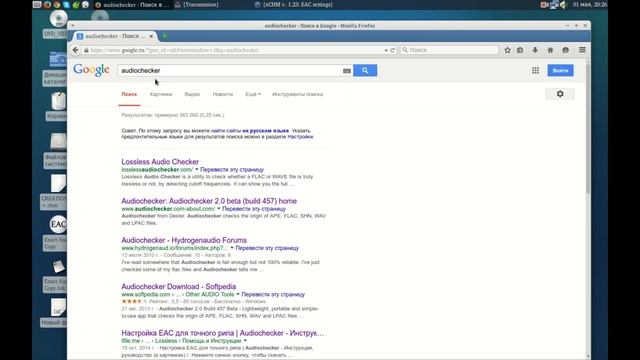Open the arrow next to Помощь и Инструкции breadcrumb

[x=245, y=340]
